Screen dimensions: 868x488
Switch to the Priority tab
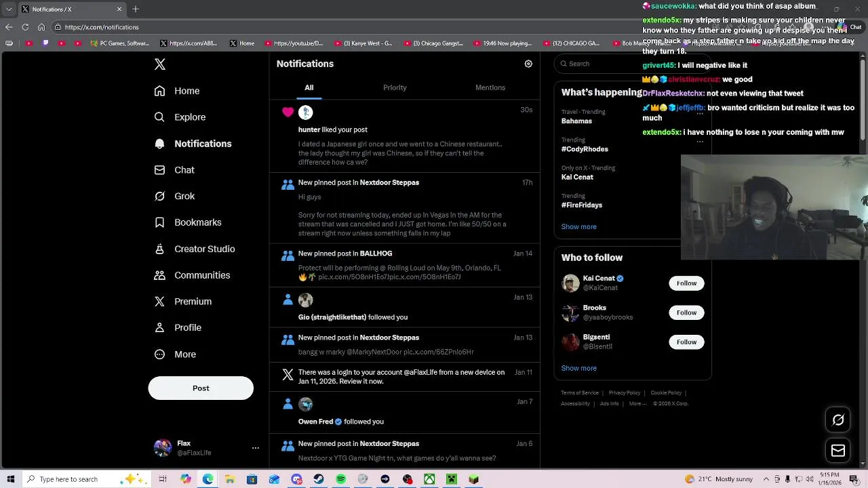pos(395,87)
